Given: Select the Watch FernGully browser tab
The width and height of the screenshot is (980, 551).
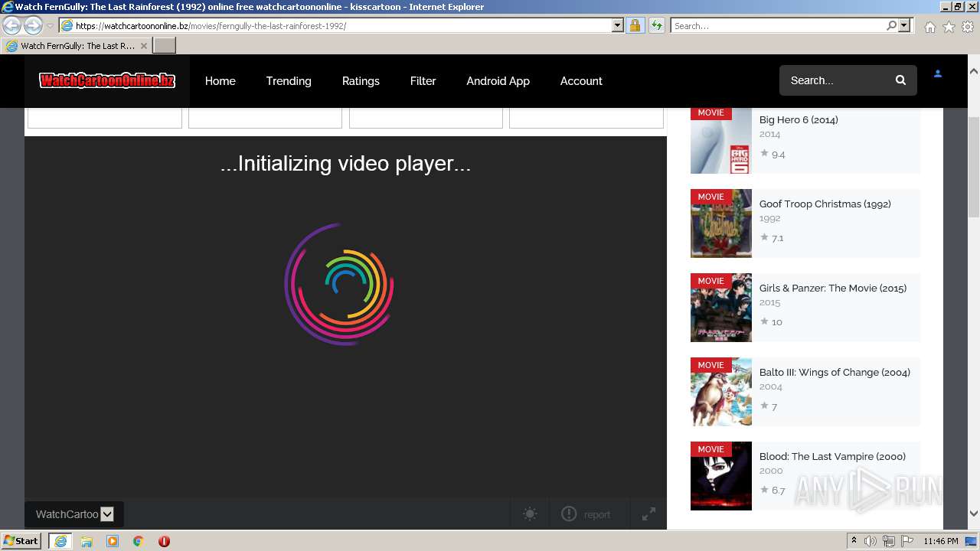Looking at the screenshot, I should (77, 46).
